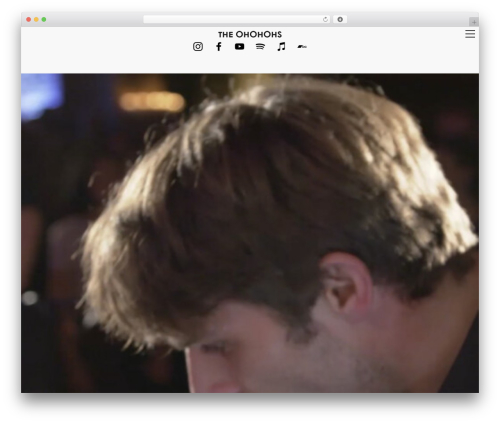Open the Instagram profile icon
Viewport: 500px width, 423px height.
pos(198,46)
